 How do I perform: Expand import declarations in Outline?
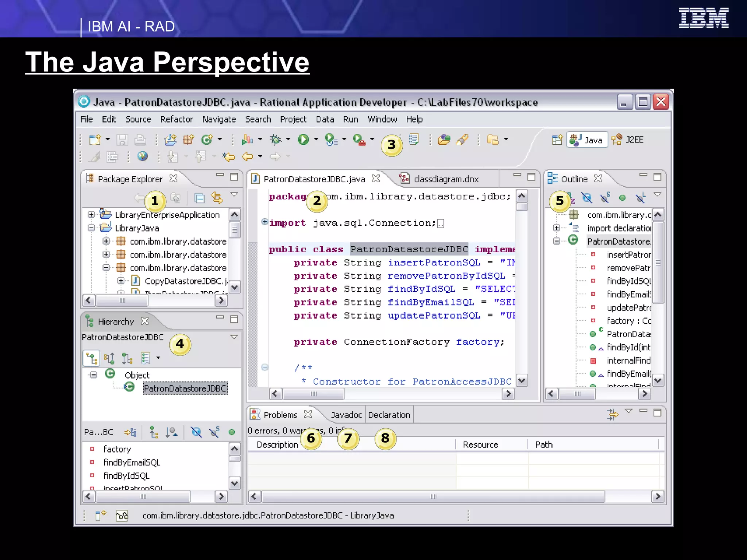pos(556,228)
